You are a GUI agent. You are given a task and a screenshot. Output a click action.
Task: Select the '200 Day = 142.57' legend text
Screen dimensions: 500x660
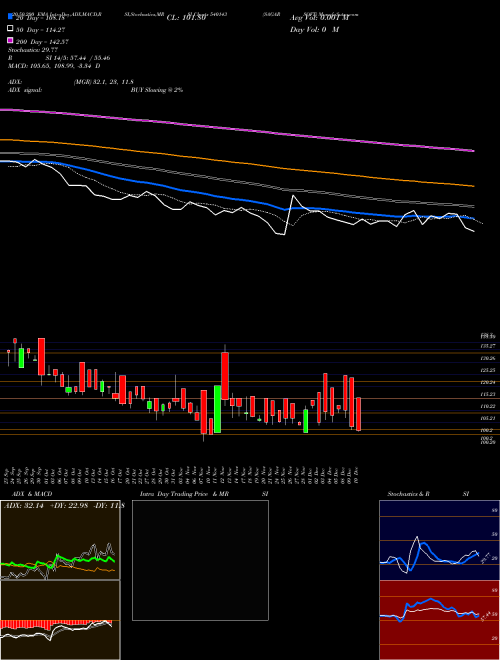pos(42,42)
